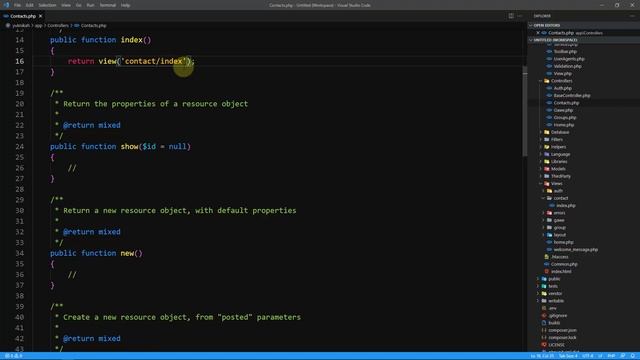
Task: Click the split editor icon
Action: click(511, 16)
